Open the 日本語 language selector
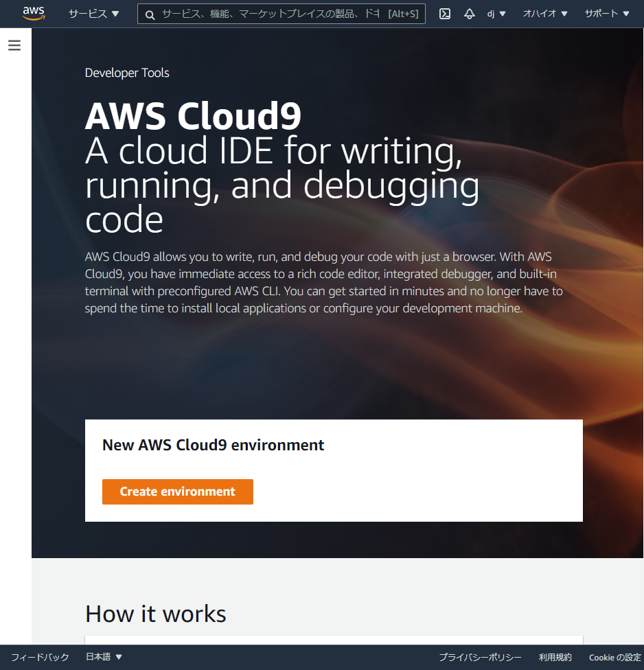644x670 pixels. pyautogui.click(x=104, y=657)
